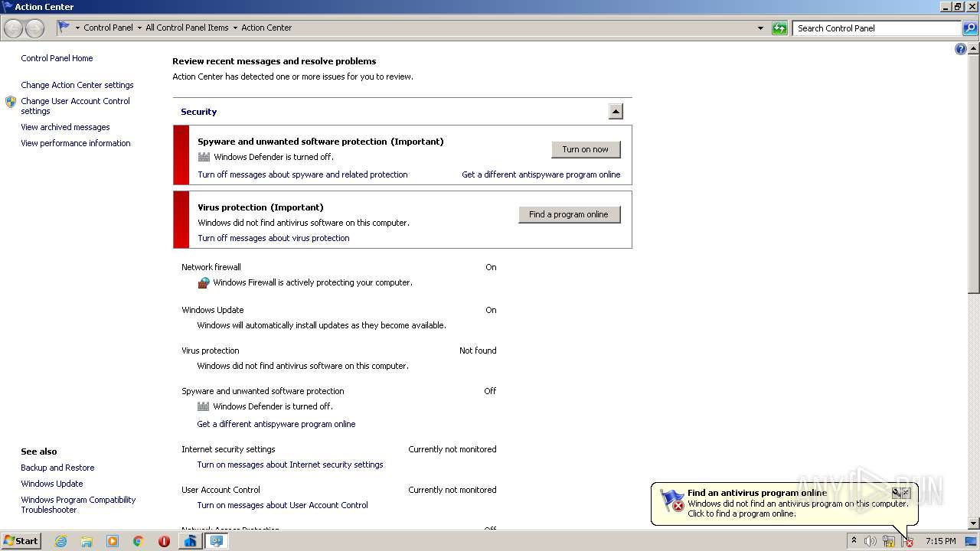This screenshot has width=980, height=551.
Task: Turn on Windows Defender now
Action: 586,149
